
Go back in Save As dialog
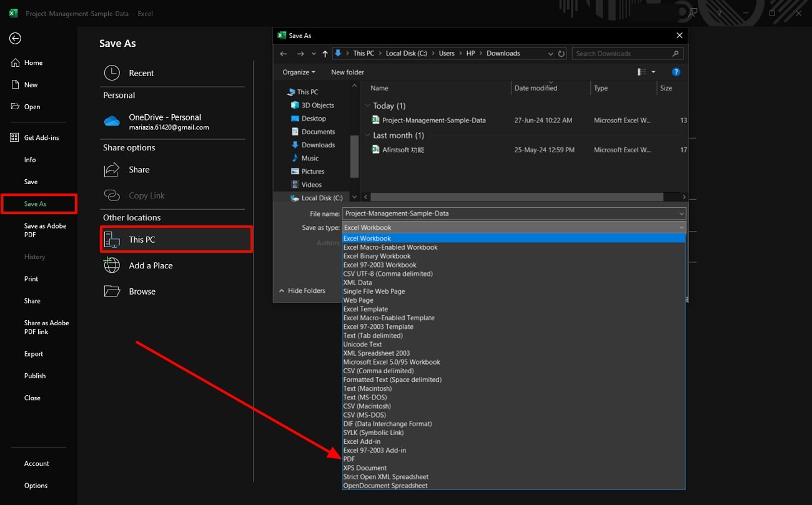click(284, 54)
